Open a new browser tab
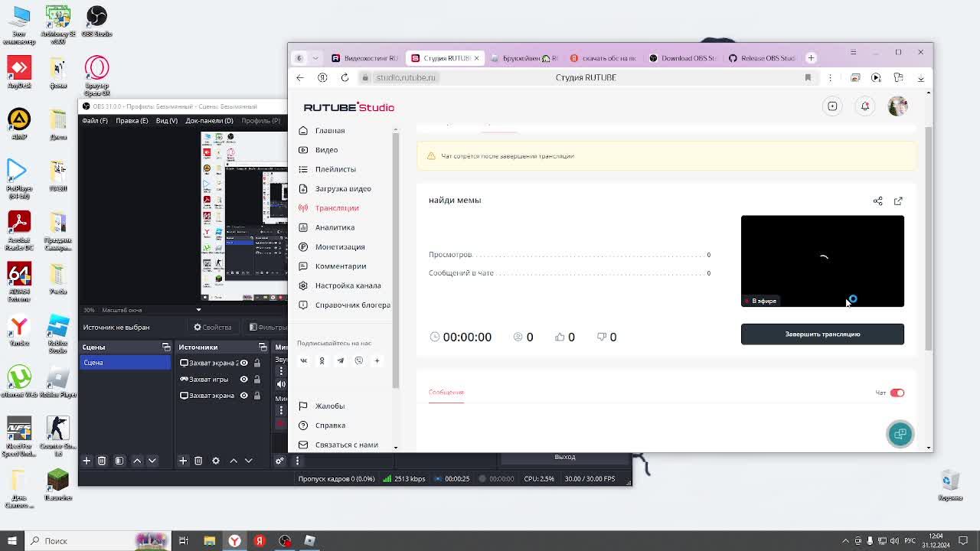 (812, 58)
